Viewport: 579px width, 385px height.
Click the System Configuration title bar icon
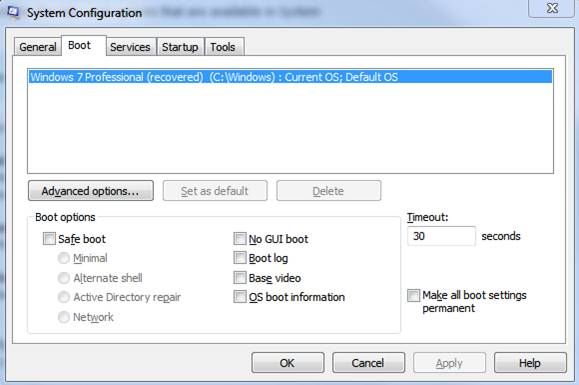pos(13,12)
